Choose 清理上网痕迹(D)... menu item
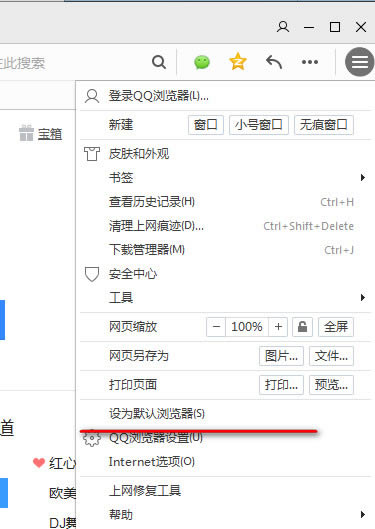The height and width of the screenshot is (529, 375). coord(225,226)
